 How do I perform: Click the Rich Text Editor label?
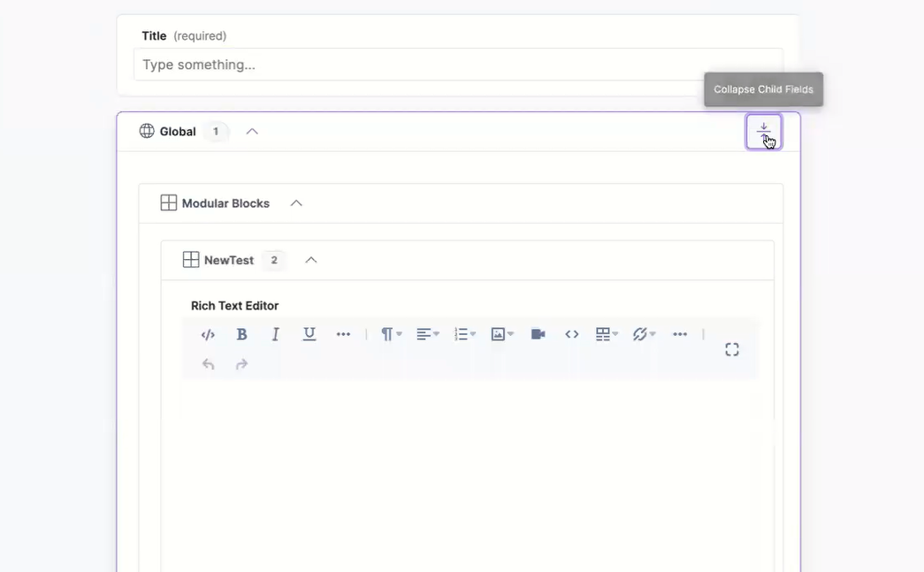point(234,306)
